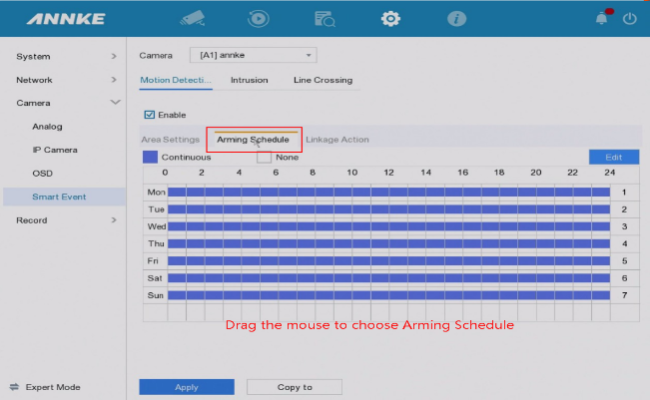Toggle the Enable checkbox

click(150, 115)
